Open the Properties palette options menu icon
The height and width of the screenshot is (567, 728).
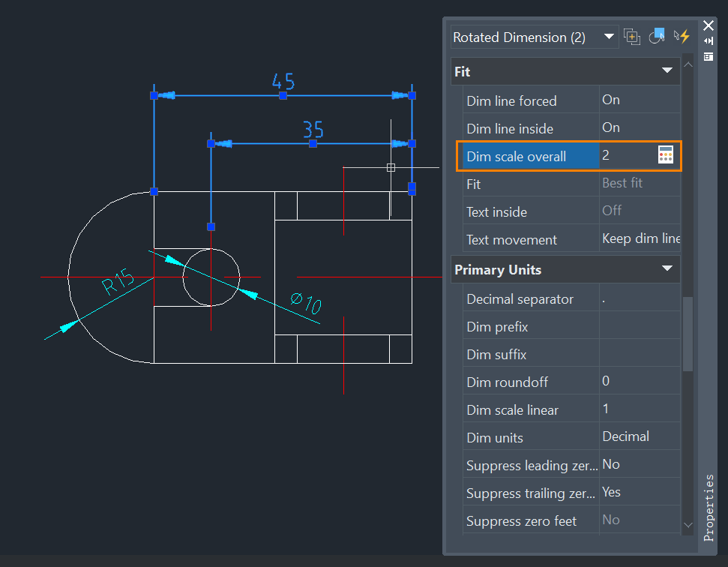click(709, 57)
